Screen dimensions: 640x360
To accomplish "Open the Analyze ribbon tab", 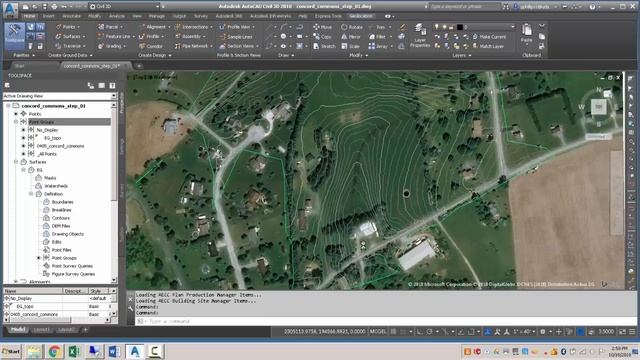I will tap(117, 16).
